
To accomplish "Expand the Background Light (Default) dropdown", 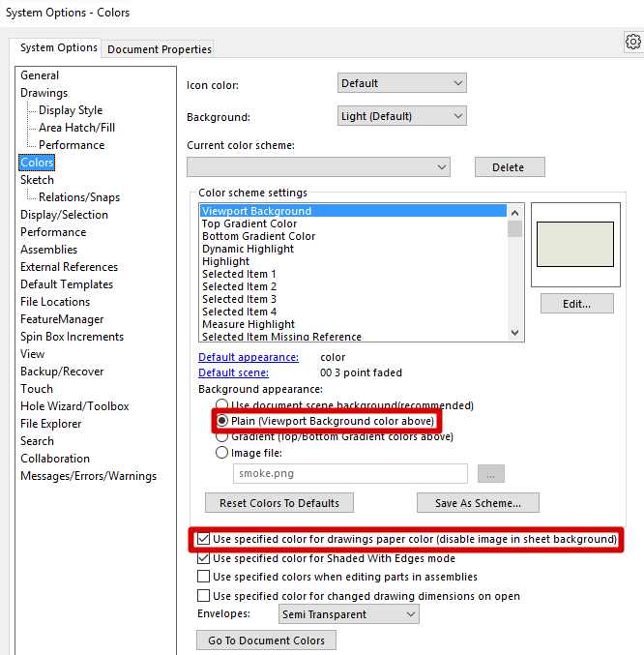I will [x=401, y=116].
